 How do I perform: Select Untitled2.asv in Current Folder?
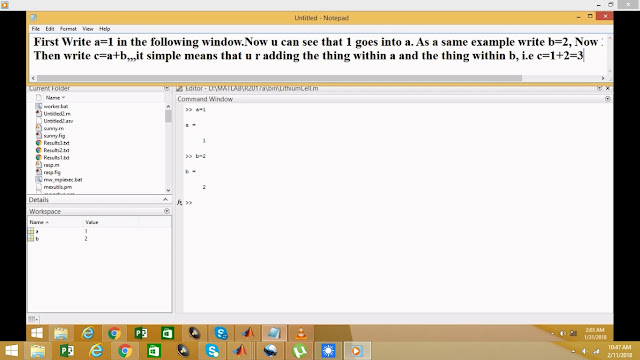coord(58,121)
